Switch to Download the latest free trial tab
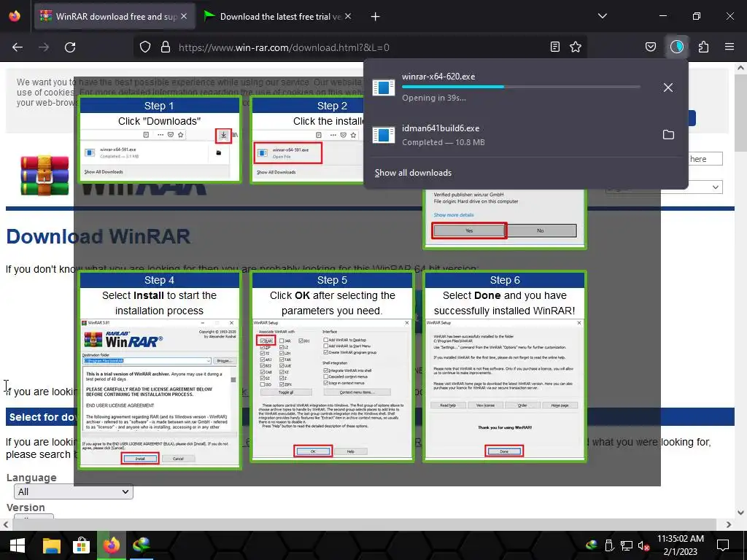 click(x=279, y=16)
